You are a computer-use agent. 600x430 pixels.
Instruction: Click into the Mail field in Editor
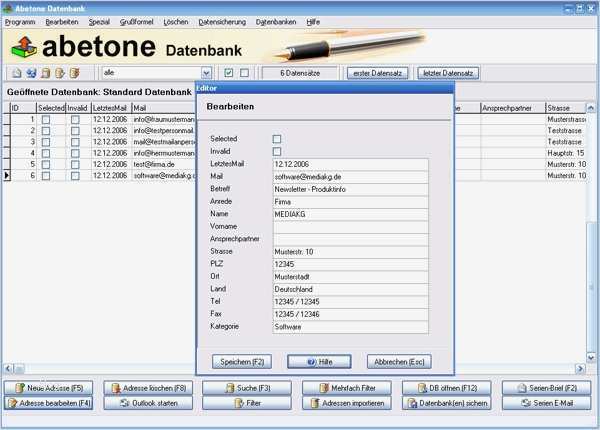point(351,177)
